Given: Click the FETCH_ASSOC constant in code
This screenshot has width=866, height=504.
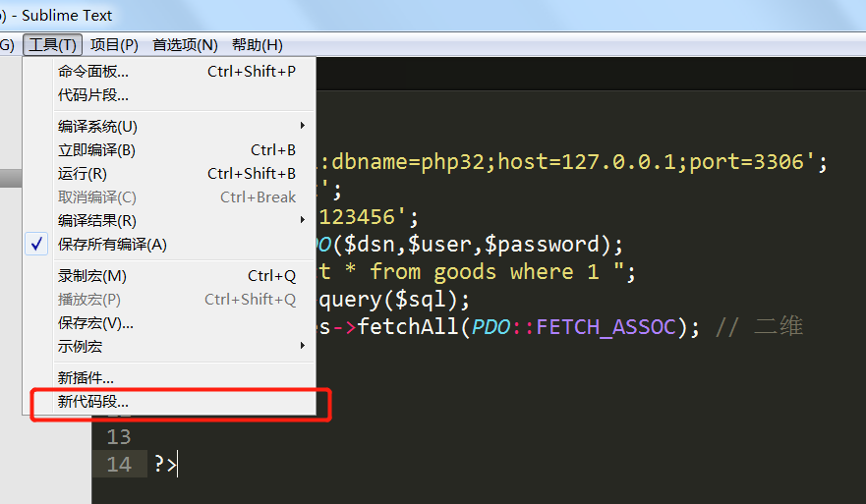Looking at the screenshot, I should coord(606,327).
